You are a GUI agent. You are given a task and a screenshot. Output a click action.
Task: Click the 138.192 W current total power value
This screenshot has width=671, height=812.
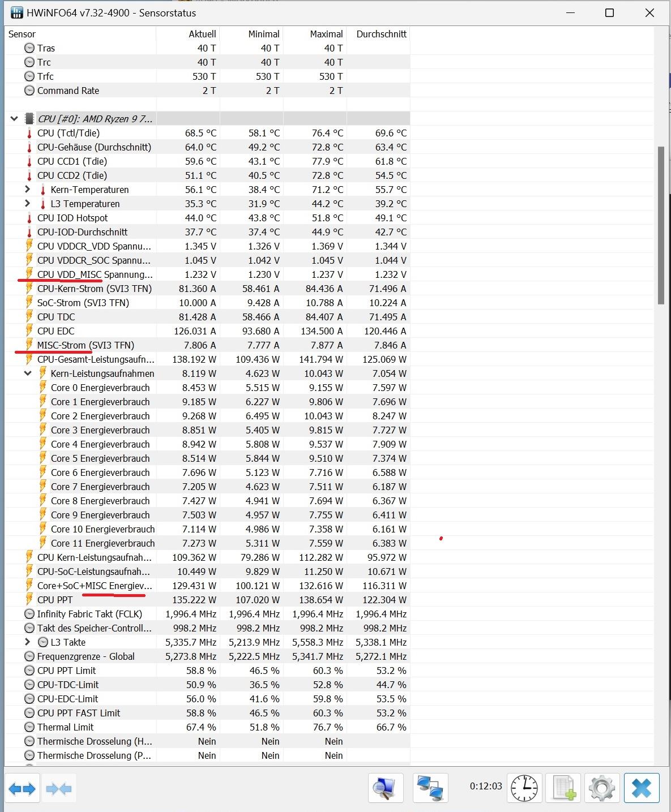194,359
